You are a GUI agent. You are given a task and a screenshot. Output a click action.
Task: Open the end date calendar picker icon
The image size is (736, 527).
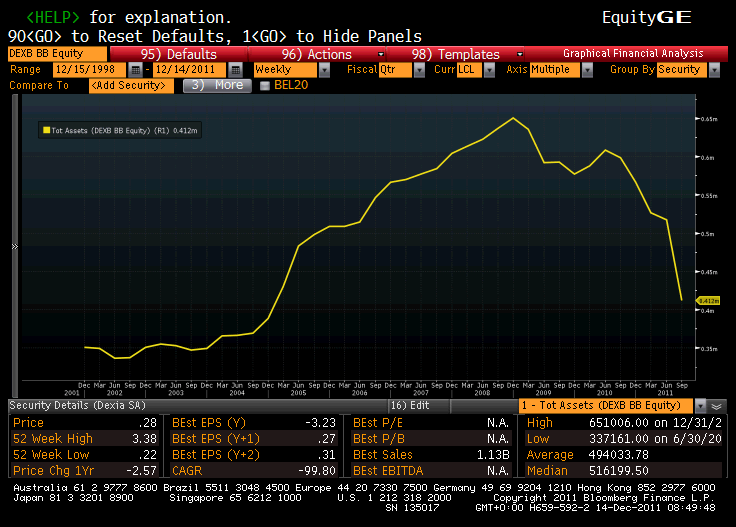[236, 70]
